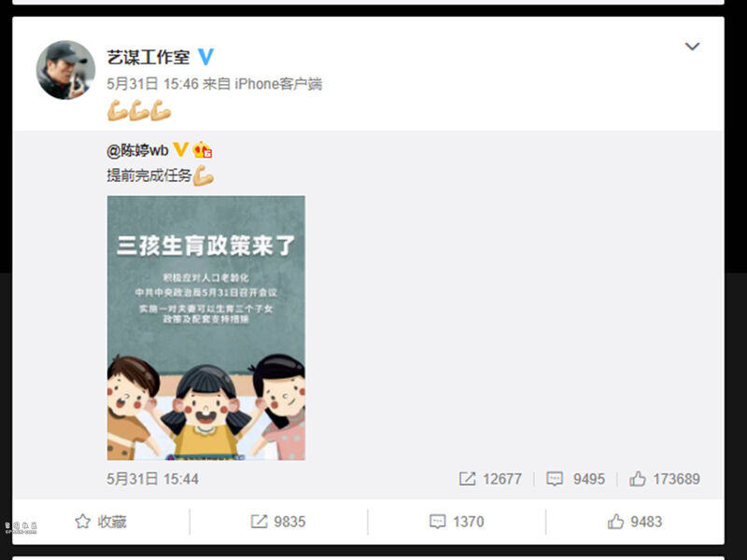The height and width of the screenshot is (560, 747).
Task: Open the 5月31日 15:46 post timestamp
Action: [x=152, y=84]
